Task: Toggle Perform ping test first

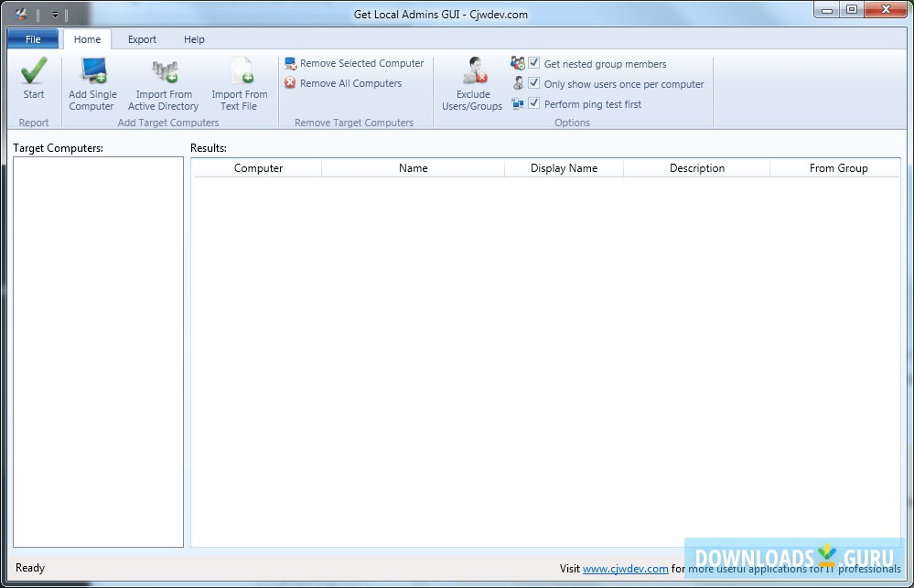Action: tap(533, 103)
